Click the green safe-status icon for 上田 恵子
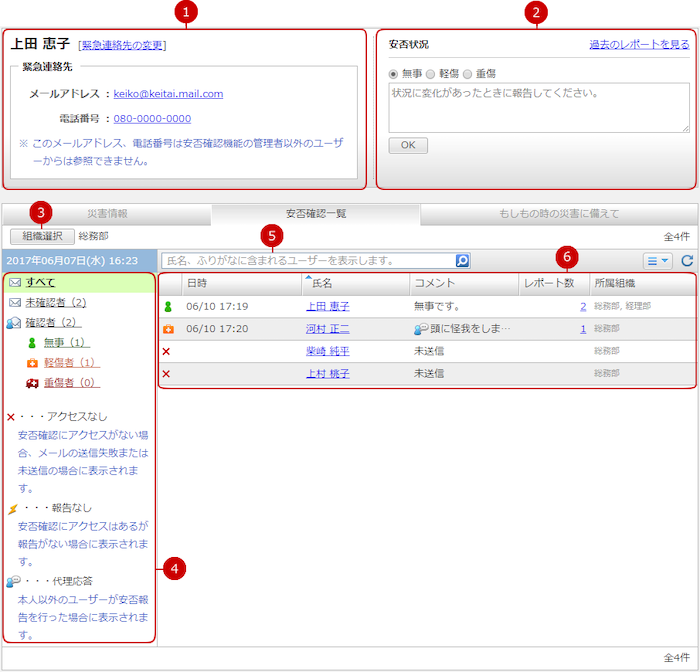This screenshot has height=672, width=700. tap(168, 306)
